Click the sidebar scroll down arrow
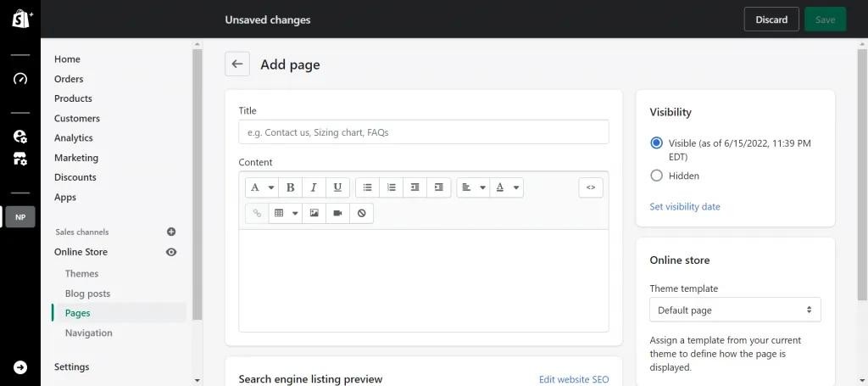 (198, 381)
